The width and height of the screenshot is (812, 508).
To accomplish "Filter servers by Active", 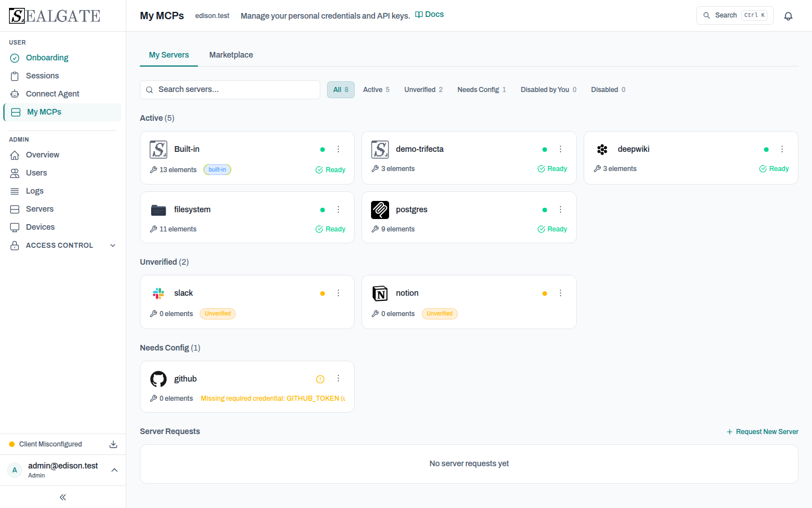I will pos(376,90).
